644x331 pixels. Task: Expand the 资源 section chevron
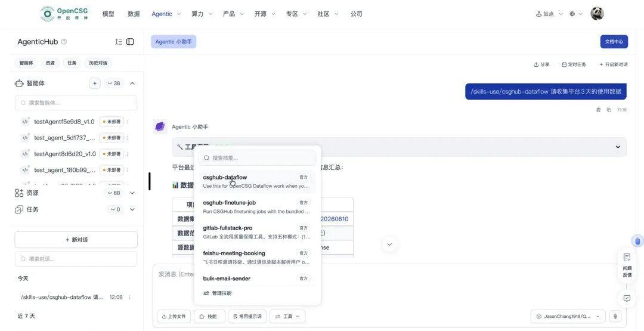click(132, 193)
